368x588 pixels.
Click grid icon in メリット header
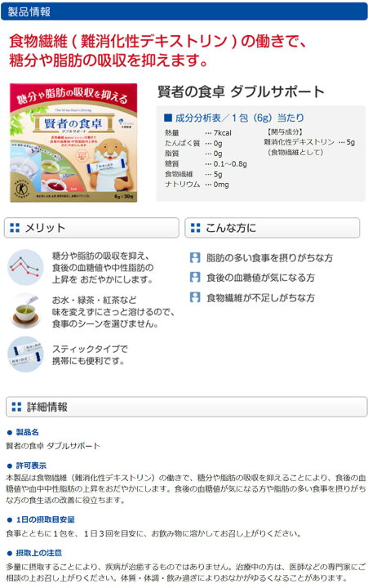pyautogui.click(x=15, y=228)
